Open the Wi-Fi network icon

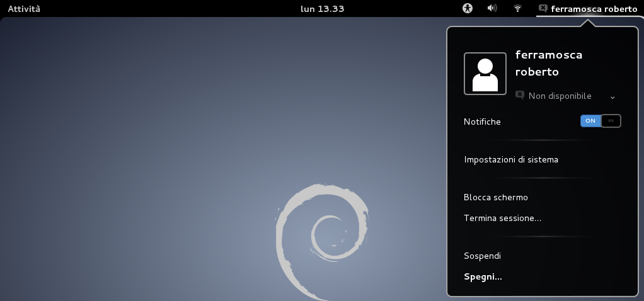[517, 8]
